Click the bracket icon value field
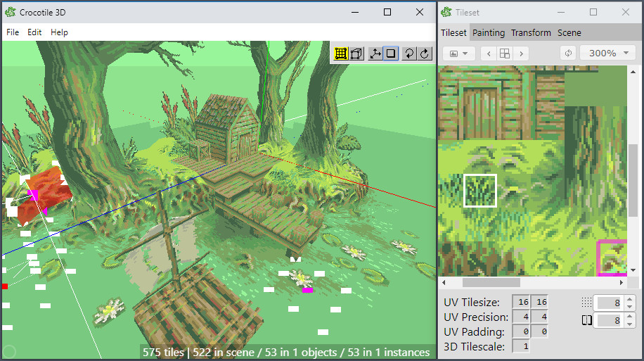The width and height of the screenshot is (644, 361). tap(610, 320)
